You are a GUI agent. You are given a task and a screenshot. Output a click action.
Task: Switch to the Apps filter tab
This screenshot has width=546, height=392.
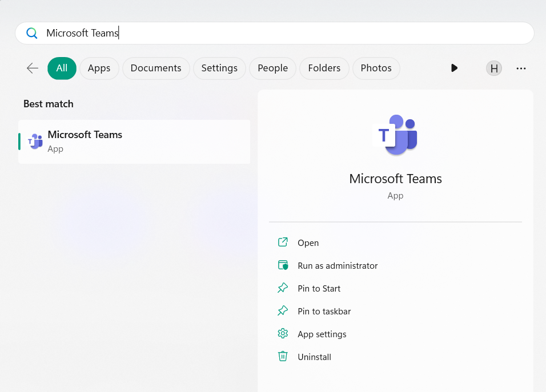pyautogui.click(x=99, y=68)
